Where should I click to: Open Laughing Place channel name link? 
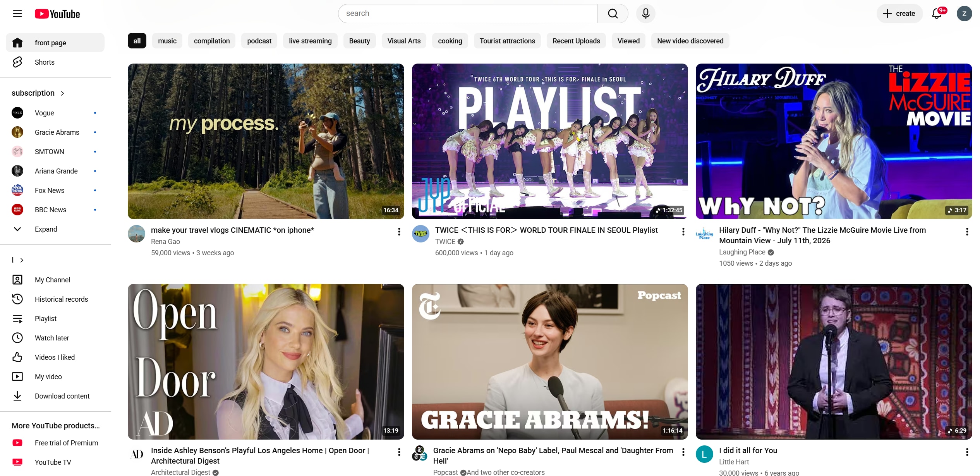point(742,252)
